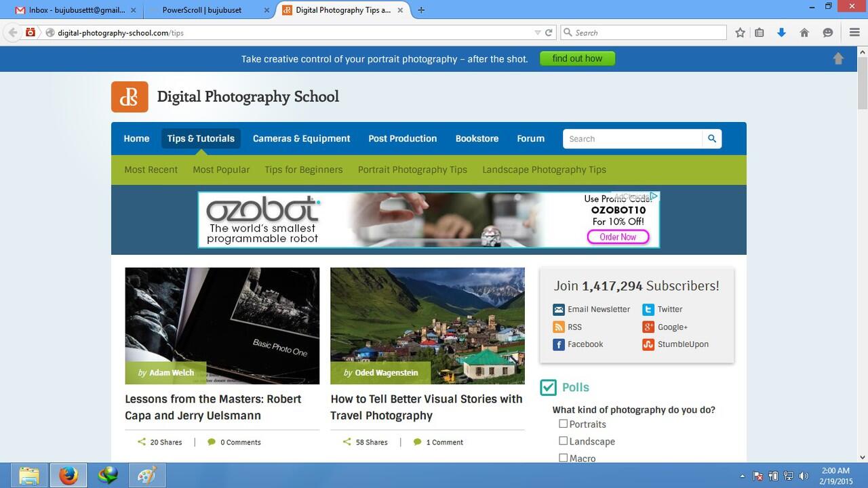The image size is (868, 488).
Task: Open URL bar history dropdown arrow
Action: click(537, 33)
